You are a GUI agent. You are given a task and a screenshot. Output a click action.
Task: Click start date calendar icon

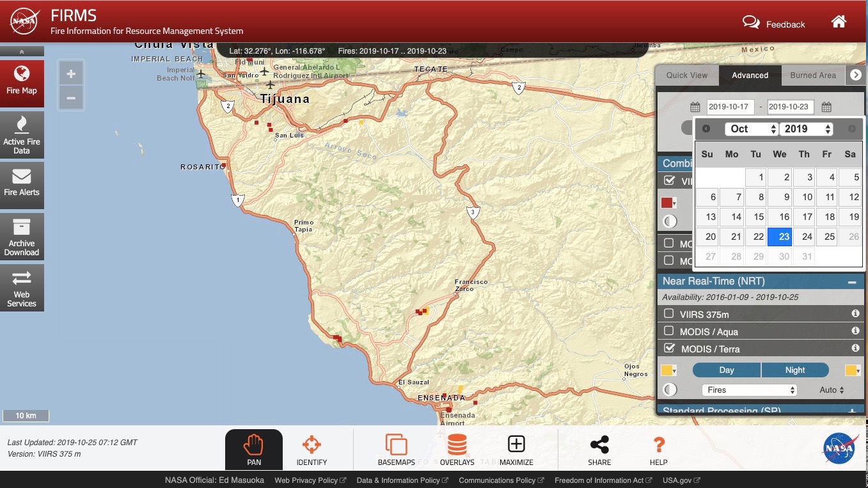(695, 107)
